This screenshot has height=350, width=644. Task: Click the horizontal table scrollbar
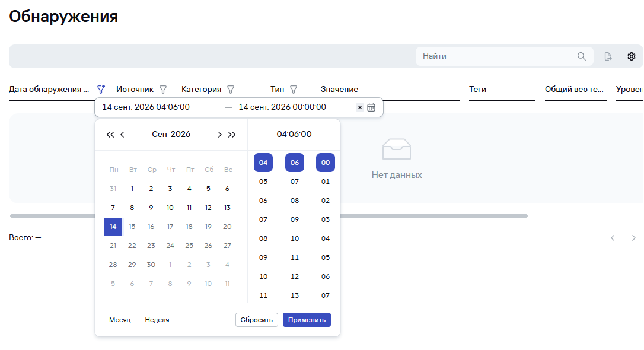269,216
